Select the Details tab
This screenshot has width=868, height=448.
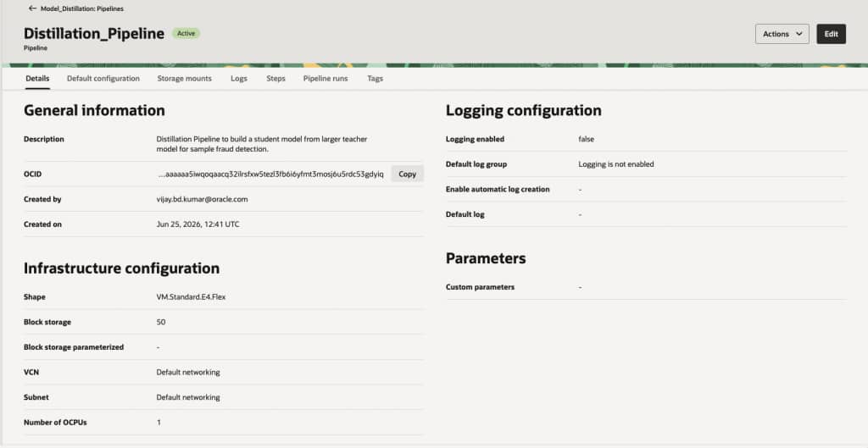click(37, 79)
